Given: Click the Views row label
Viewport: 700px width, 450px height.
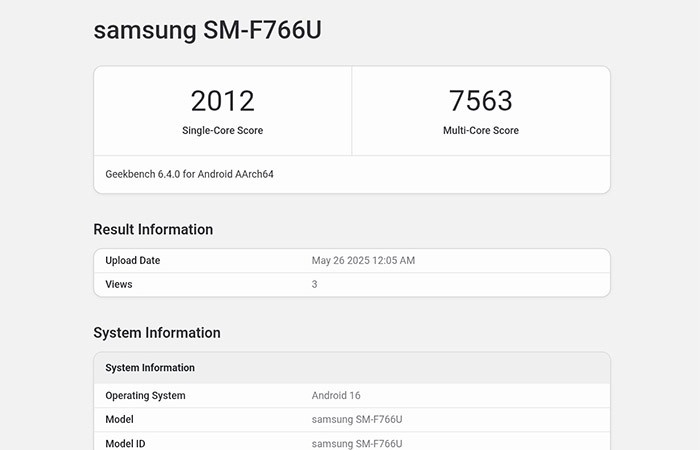Looking at the screenshot, I should [119, 284].
